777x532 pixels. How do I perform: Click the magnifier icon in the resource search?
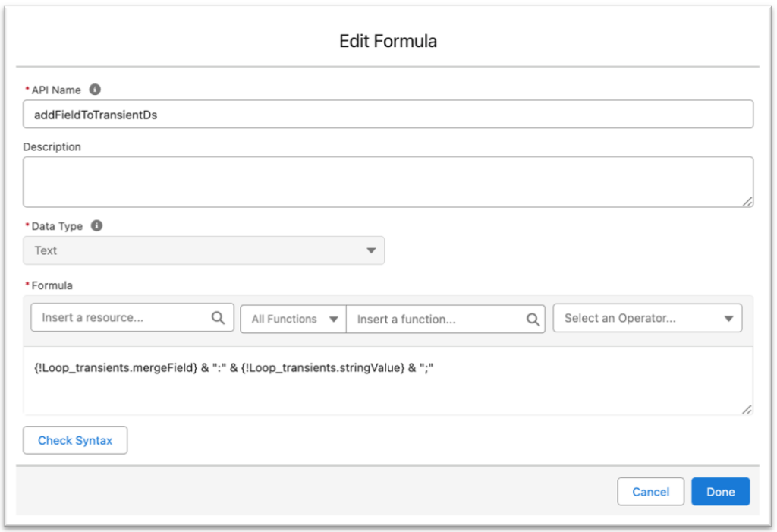[x=219, y=318]
